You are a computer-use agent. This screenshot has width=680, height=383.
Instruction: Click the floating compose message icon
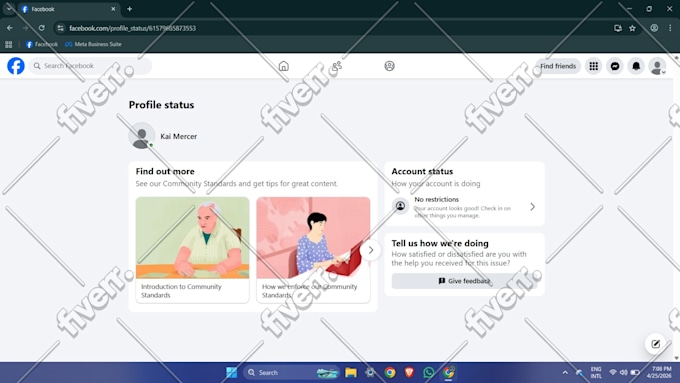(x=655, y=344)
